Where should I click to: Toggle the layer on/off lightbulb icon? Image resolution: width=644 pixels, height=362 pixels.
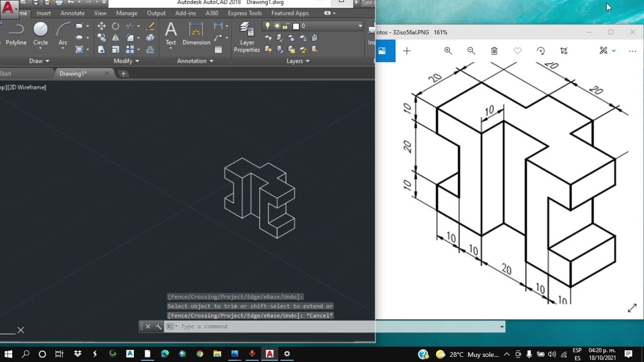pos(268,26)
